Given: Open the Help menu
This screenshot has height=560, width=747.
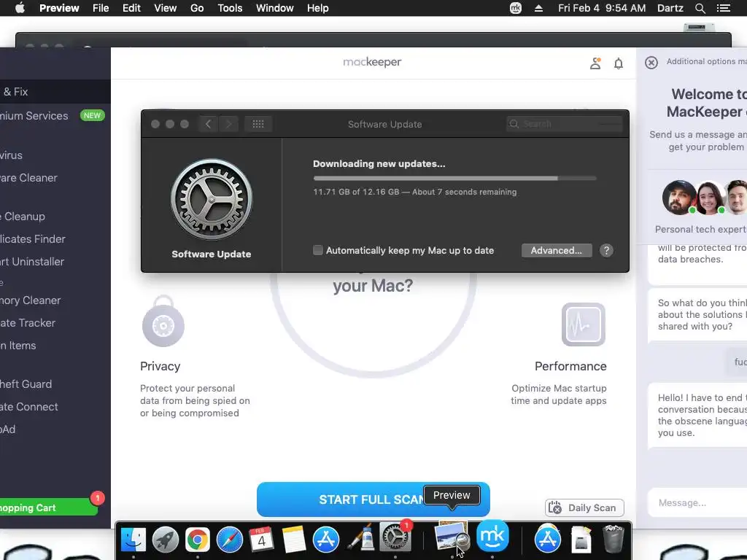Looking at the screenshot, I should [318, 8].
